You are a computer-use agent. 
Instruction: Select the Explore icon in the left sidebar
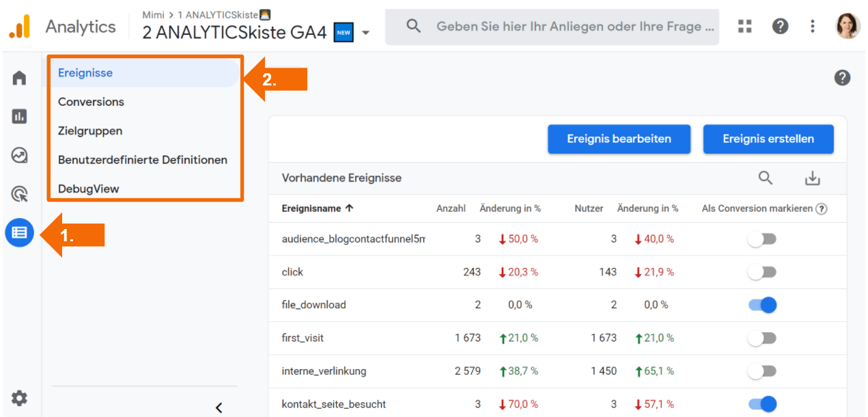(x=19, y=155)
